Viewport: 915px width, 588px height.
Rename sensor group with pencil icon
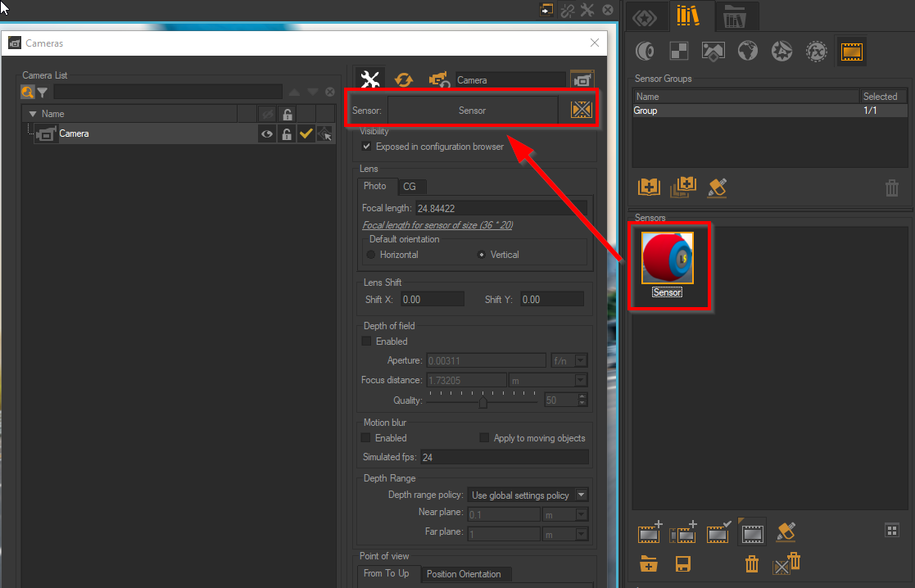pyautogui.click(x=718, y=188)
